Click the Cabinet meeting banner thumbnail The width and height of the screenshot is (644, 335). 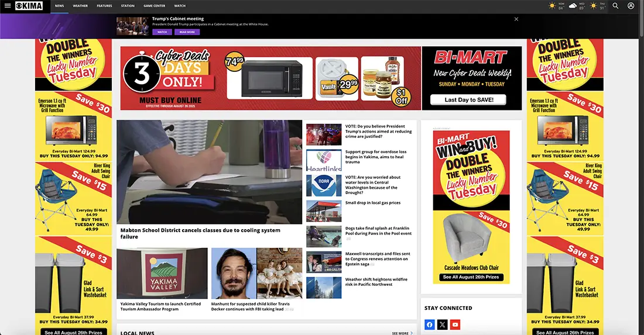[133, 26]
